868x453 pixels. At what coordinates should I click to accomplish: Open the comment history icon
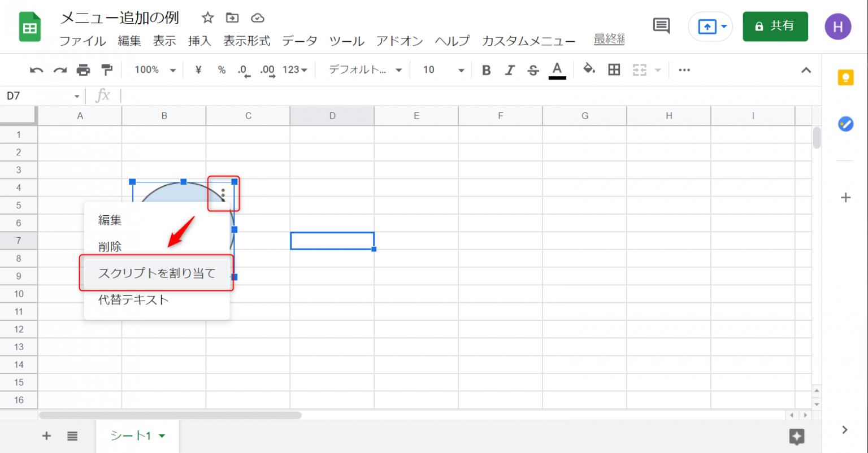coord(661,26)
